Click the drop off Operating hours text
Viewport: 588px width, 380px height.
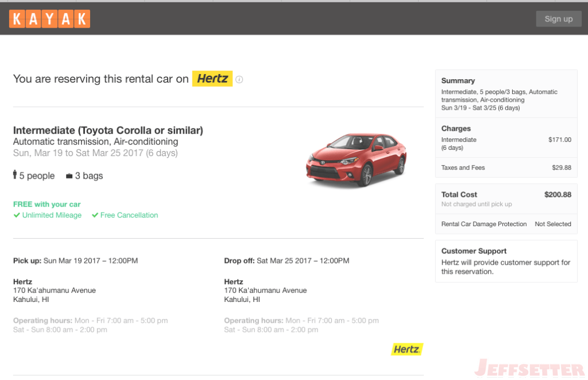click(301, 325)
